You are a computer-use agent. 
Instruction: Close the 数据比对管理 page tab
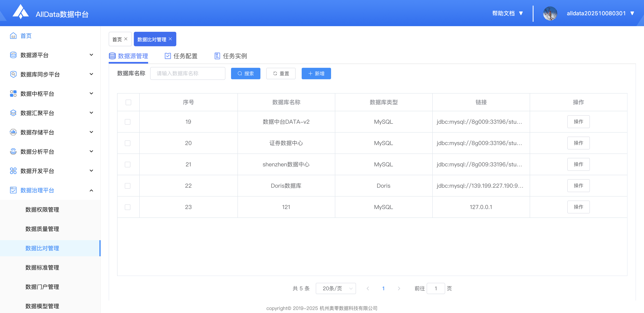[x=170, y=39]
